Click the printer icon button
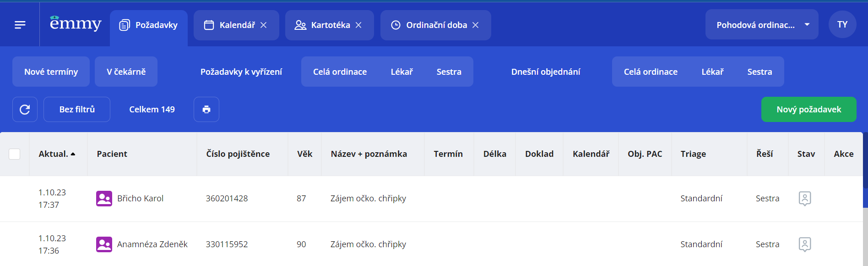868x266 pixels. [206, 109]
